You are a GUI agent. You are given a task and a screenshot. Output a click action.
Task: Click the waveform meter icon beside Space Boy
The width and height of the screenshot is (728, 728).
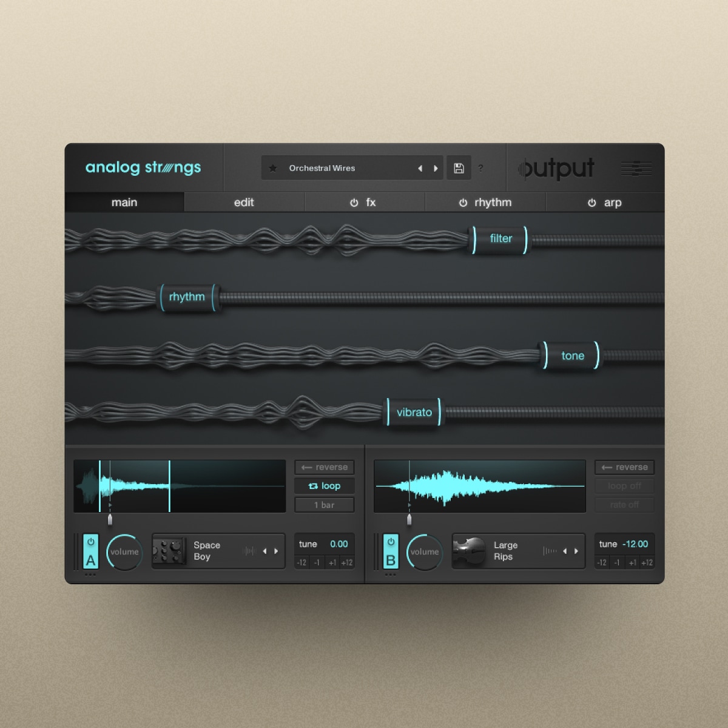click(249, 551)
